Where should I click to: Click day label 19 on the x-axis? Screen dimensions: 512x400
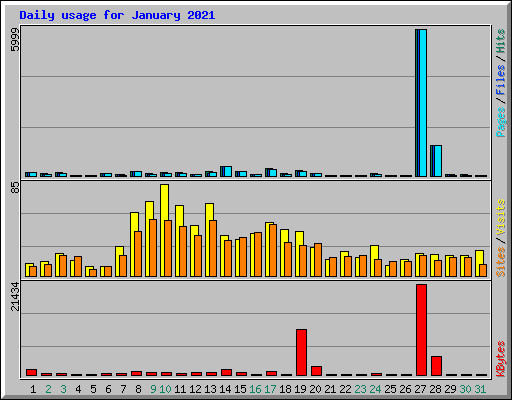(x=300, y=389)
